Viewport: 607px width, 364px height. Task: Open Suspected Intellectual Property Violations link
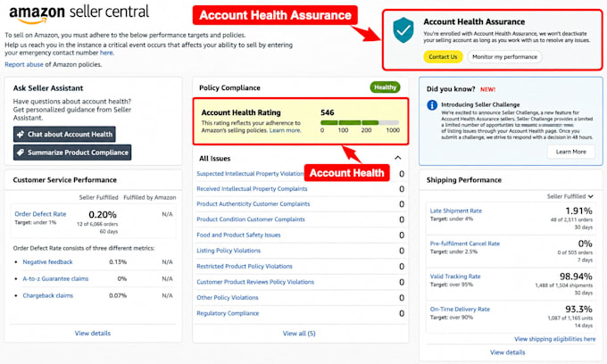pos(250,174)
